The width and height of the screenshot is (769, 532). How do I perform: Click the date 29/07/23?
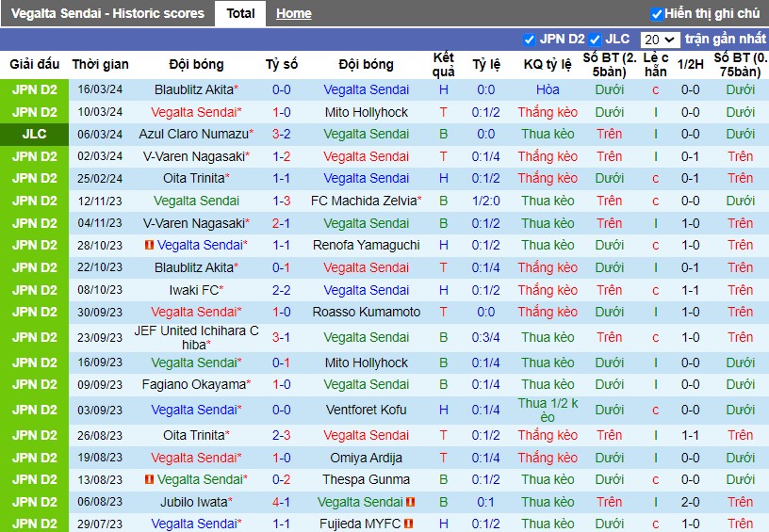[x=100, y=524]
